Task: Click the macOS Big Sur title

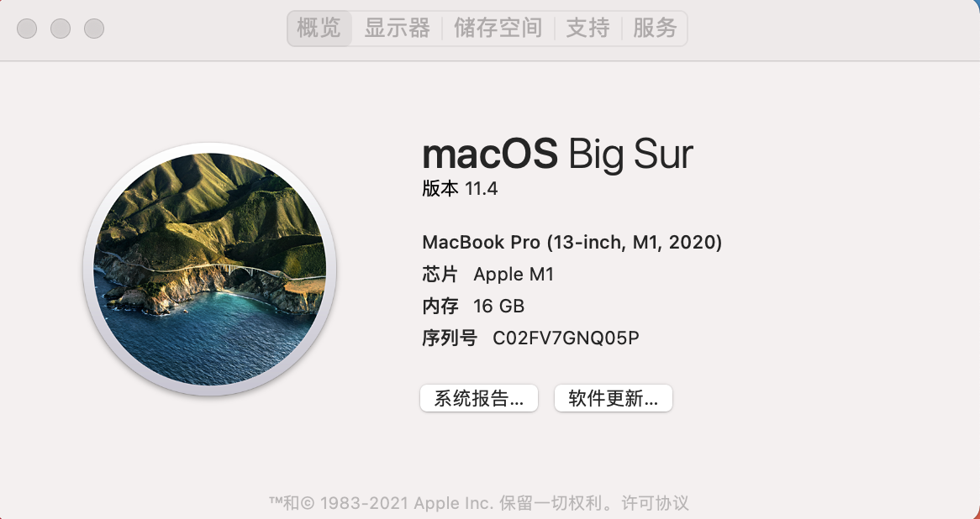Action: [557, 155]
